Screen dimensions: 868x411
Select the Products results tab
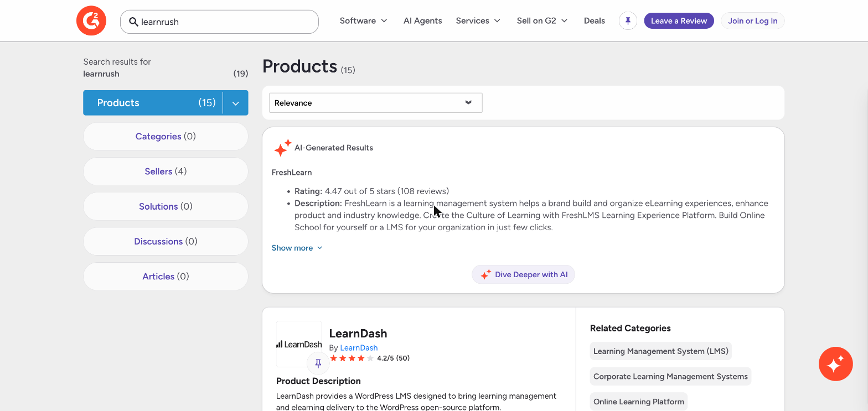coord(153,103)
